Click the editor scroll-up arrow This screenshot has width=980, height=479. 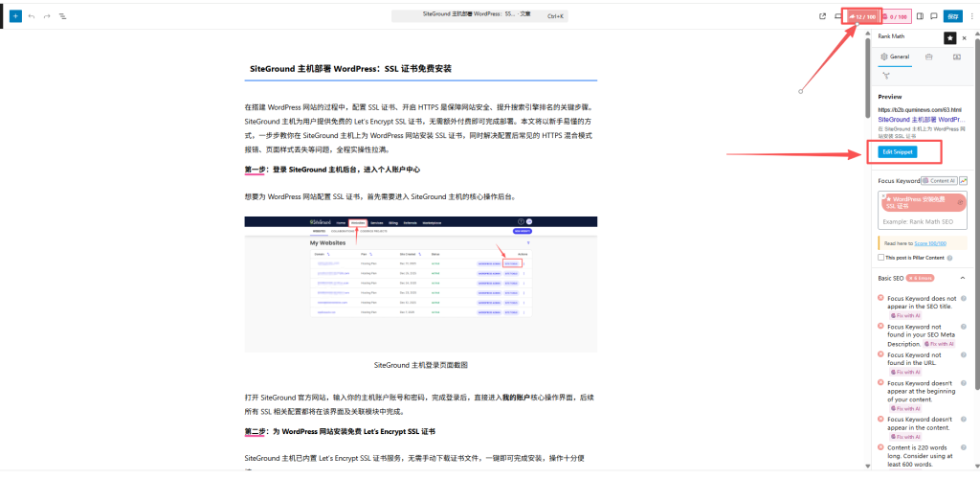pos(867,35)
